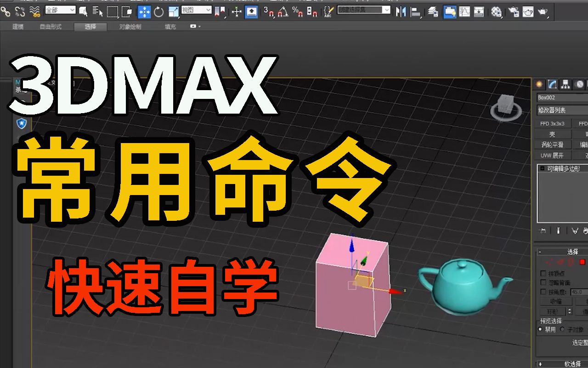Choose the Rectangular Selection Region tool
This screenshot has width=588, height=368.
pos(113,11)
